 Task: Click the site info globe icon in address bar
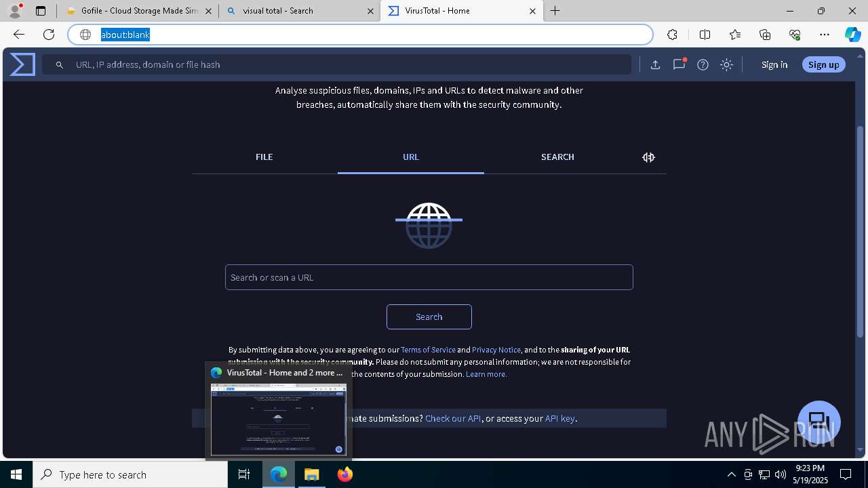tap(85, 35)
